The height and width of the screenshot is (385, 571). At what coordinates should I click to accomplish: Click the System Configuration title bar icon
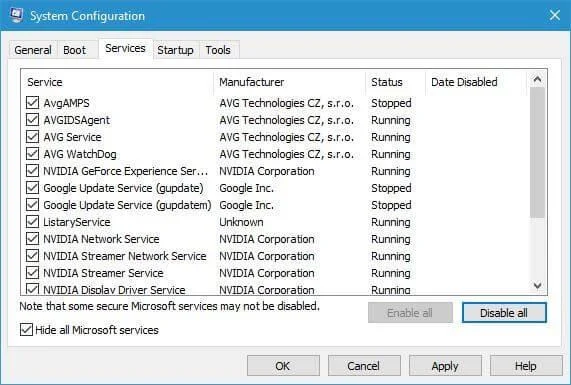coord(16,15)
